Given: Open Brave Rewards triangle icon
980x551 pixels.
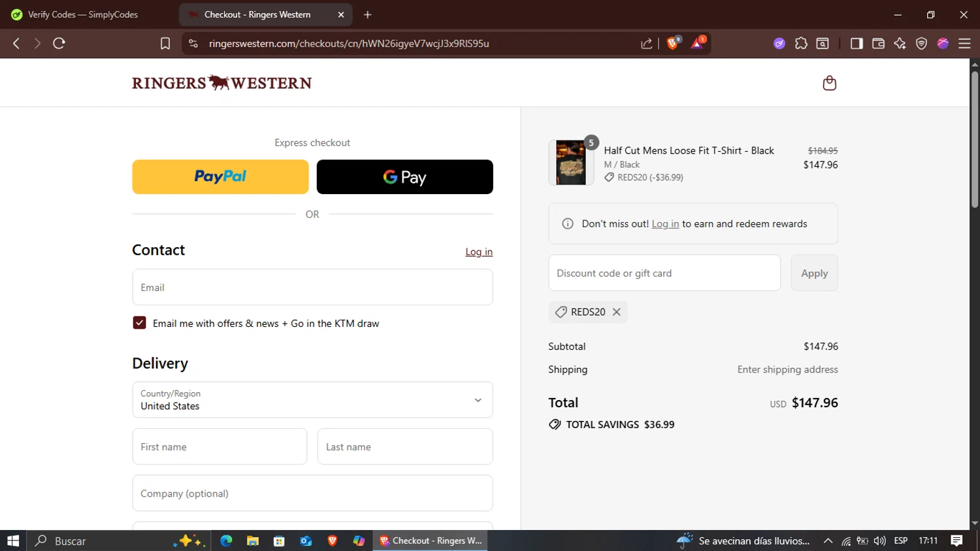Looking at the screenshot, I should click(697, 43).
